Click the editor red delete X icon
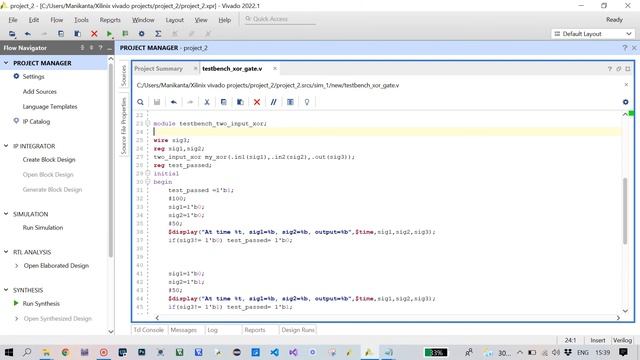640x360 pixels. 257,102
